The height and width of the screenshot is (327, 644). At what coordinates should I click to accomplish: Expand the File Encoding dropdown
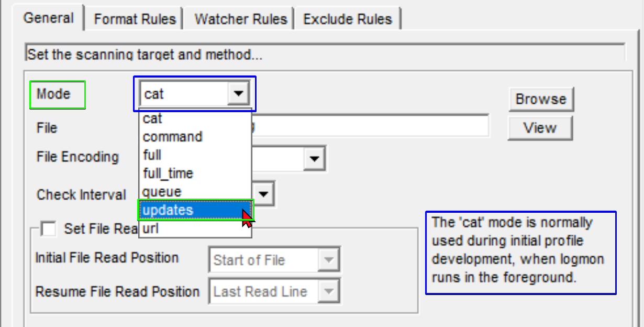[x=314, y=158]
